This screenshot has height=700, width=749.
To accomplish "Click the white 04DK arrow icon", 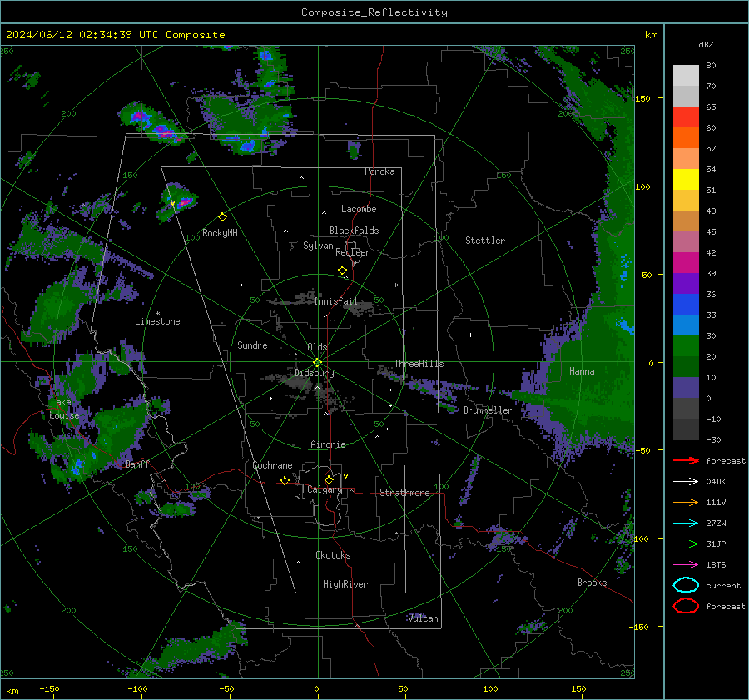I will 686,482.
